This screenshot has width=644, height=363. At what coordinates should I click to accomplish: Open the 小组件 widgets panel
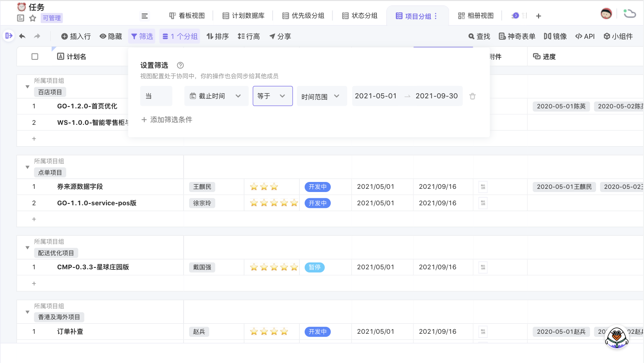coord(618,36)
